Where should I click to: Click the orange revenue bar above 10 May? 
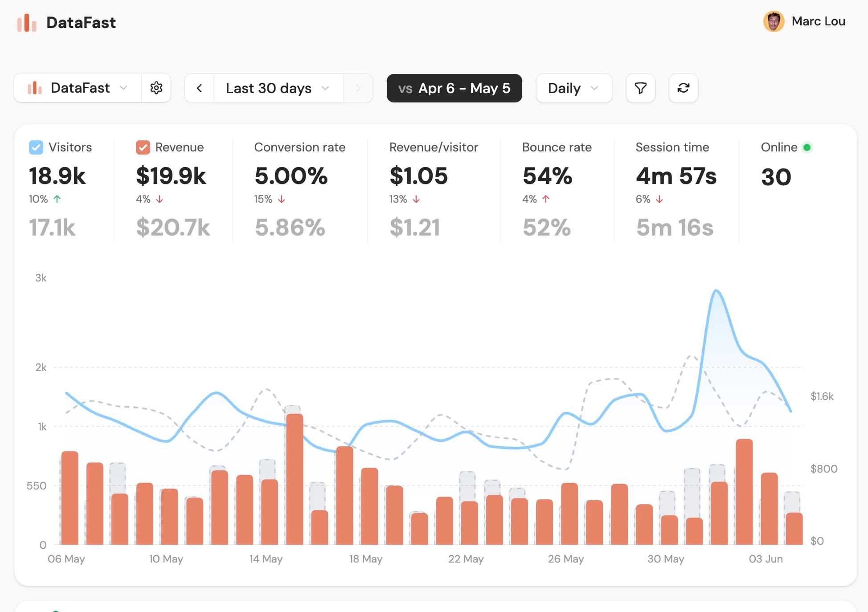point(169,517)
